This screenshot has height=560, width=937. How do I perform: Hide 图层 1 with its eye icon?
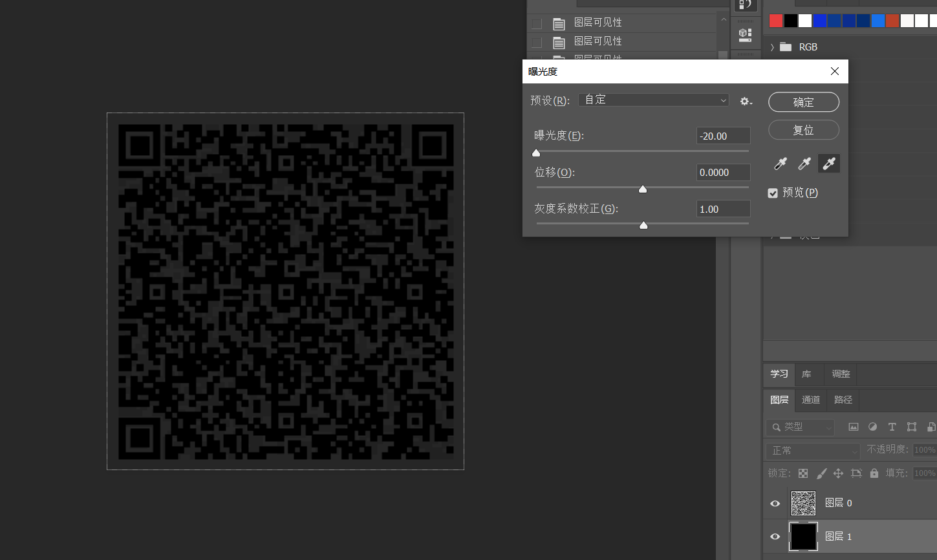point(775,537)
